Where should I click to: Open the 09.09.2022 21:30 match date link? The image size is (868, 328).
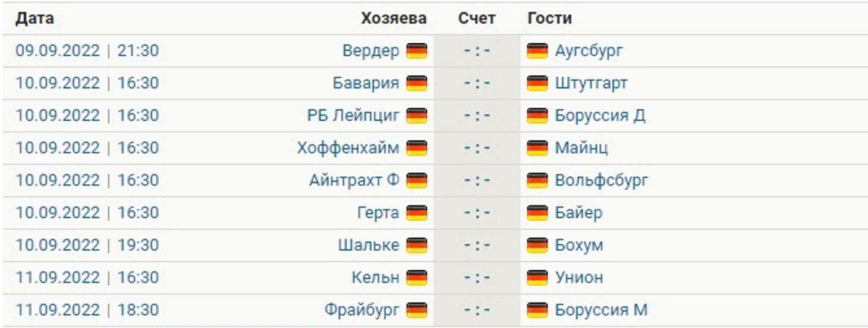pyautogui.click(x=87, y=51)
